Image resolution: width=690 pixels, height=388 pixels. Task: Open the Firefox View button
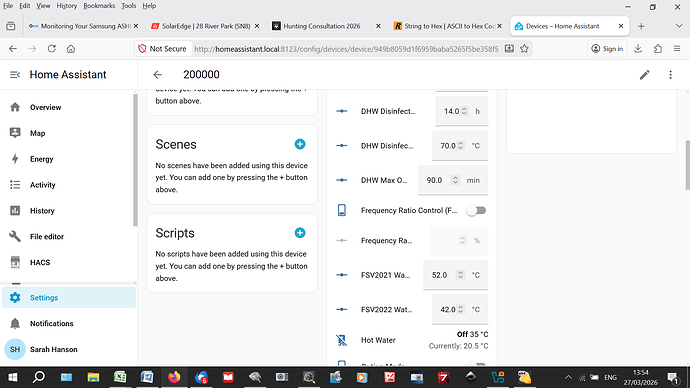tap(11, 26)
